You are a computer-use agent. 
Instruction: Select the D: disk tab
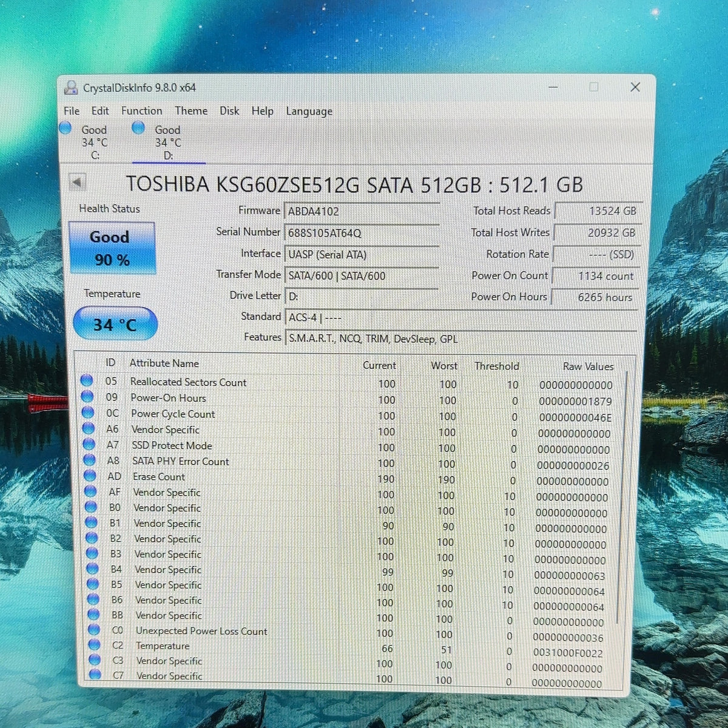point(169,142)
